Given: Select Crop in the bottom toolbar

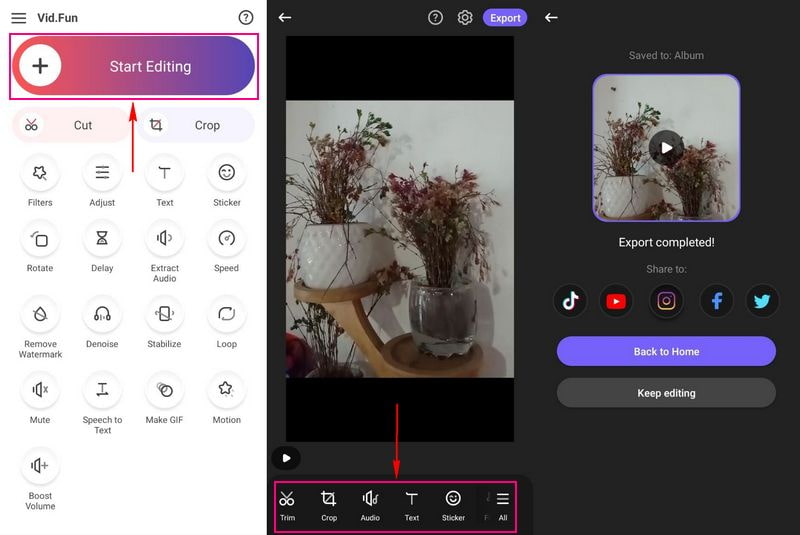Looking at the screenshot, I should coord(329,506).
